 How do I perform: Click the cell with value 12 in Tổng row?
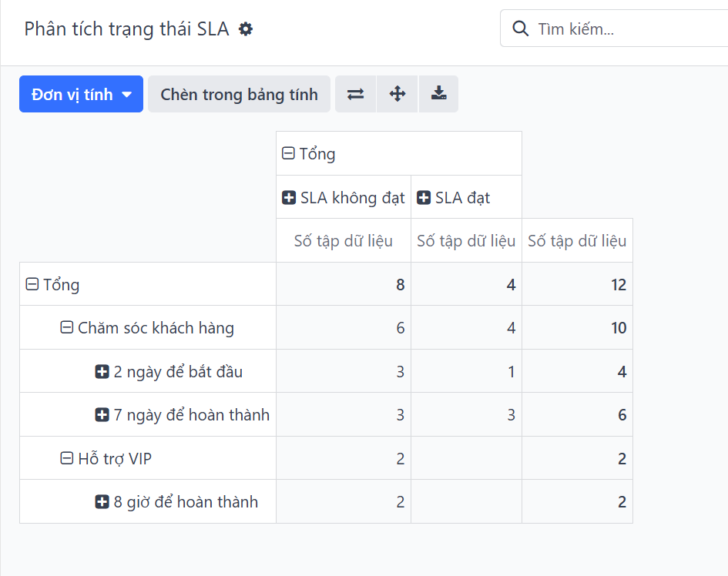[x=578, y=284]
